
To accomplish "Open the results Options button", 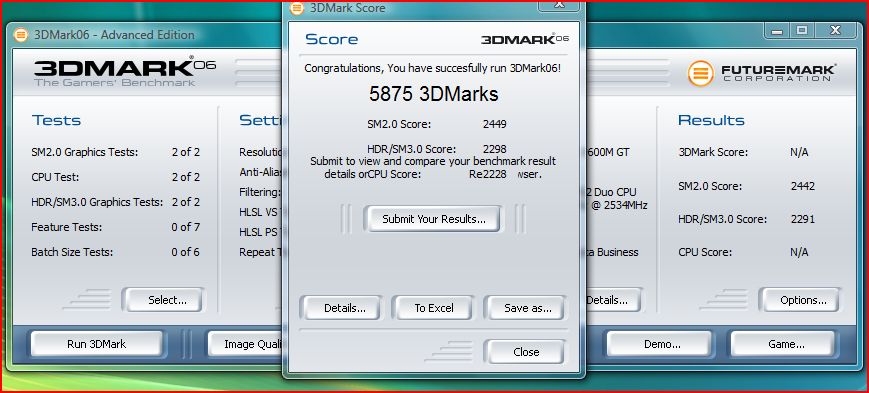I will (801, 300).
